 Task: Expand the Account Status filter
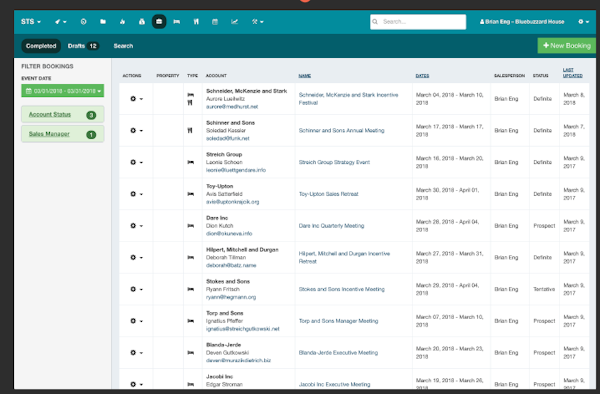63,114
